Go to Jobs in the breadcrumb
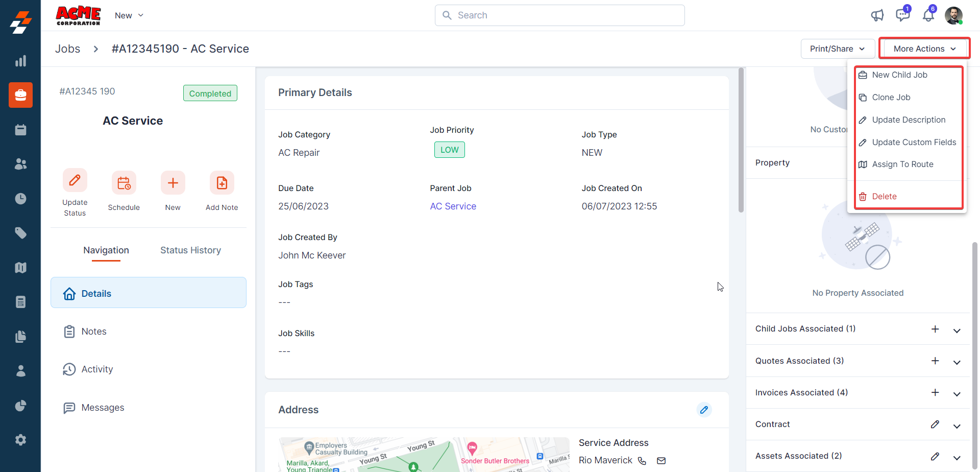Viewport: 980px width, 472px height. (x=67, y=49)
